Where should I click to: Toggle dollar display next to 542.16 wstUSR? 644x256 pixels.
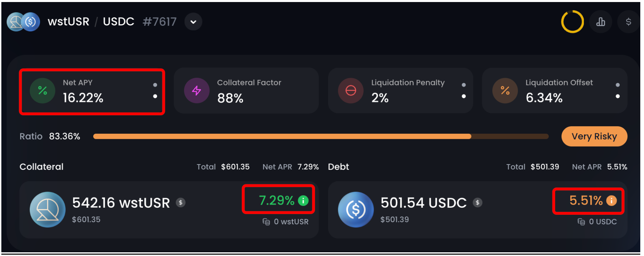(181, 203)
